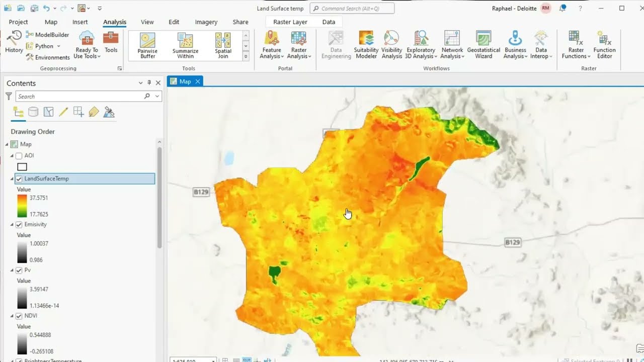Click the AOI outline symbol
This screenshot has height=362, width=644.
tap(22, 167)
